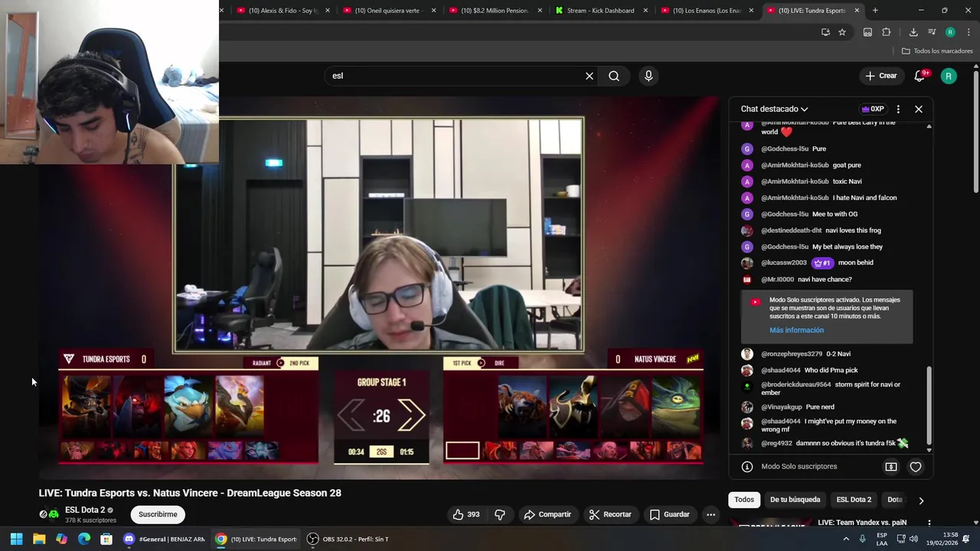Bookmark this page with star icon
Screen dimensions: 980x551
[842, 32]
